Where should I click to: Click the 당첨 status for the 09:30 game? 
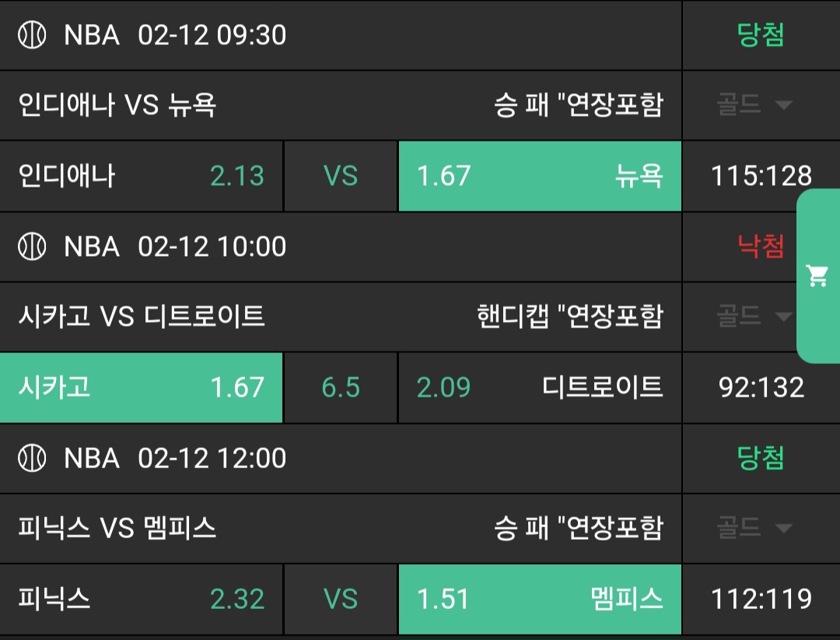coord(761,35)
